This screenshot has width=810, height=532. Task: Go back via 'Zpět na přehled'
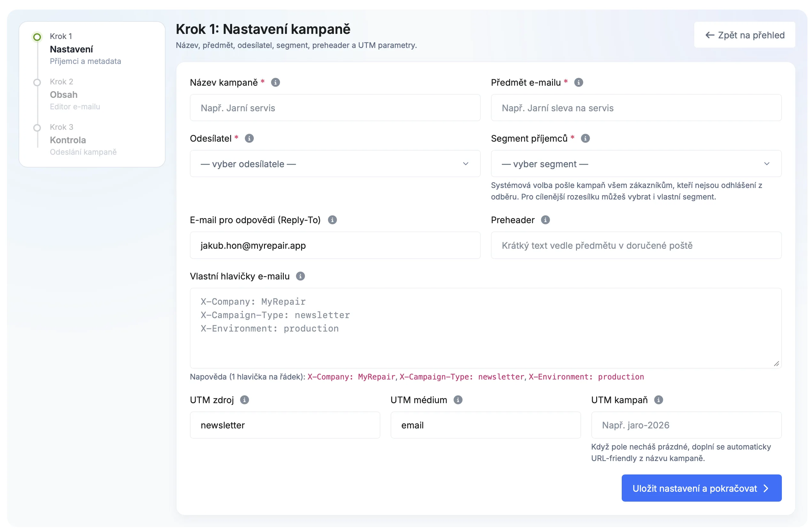tap(744, 35)
